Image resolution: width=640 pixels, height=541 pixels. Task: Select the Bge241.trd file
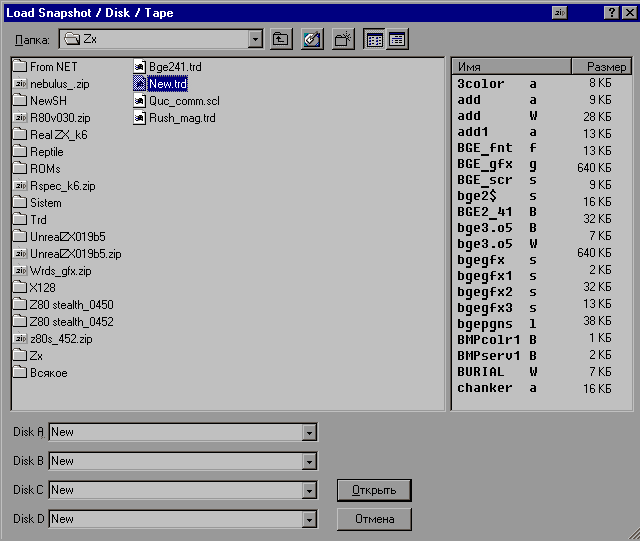175,67
